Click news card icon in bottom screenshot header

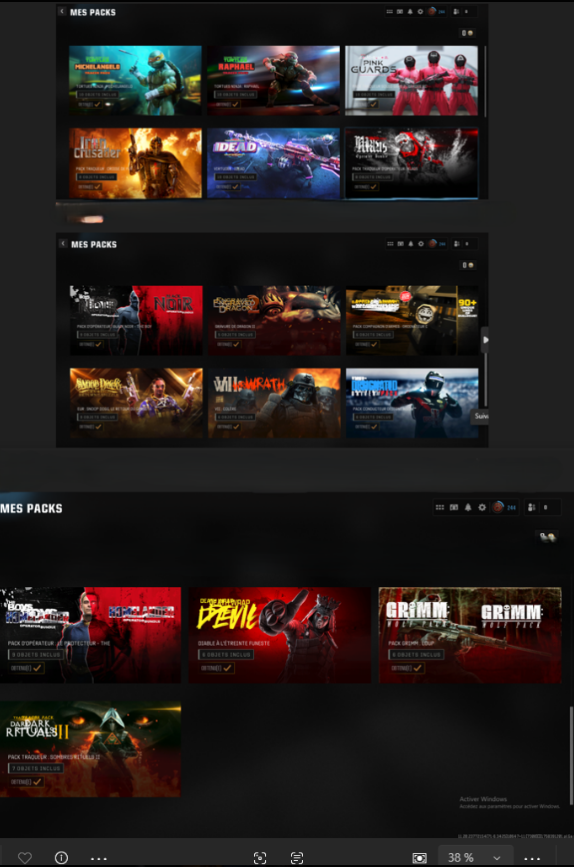click(454, 507)
